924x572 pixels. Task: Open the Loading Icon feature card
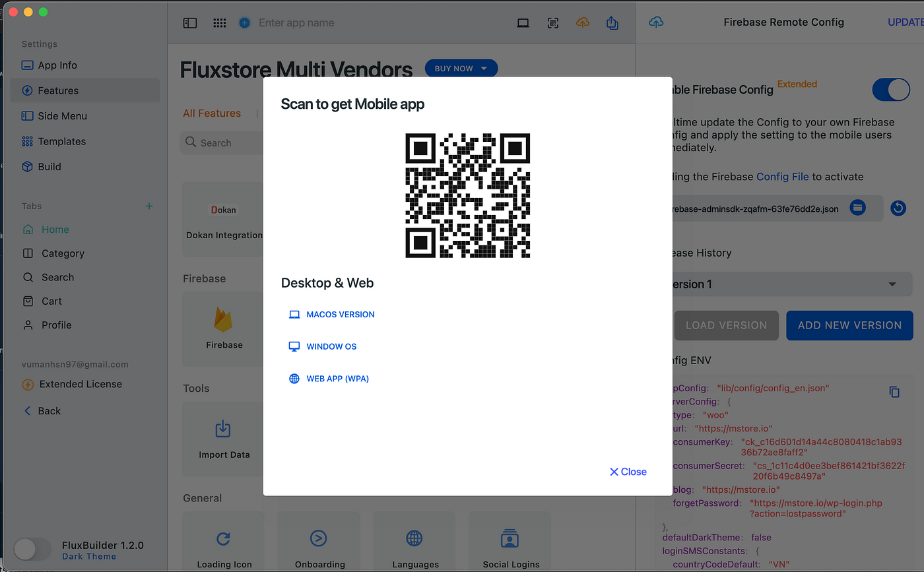pyautogui.click(x=224, y=542)
